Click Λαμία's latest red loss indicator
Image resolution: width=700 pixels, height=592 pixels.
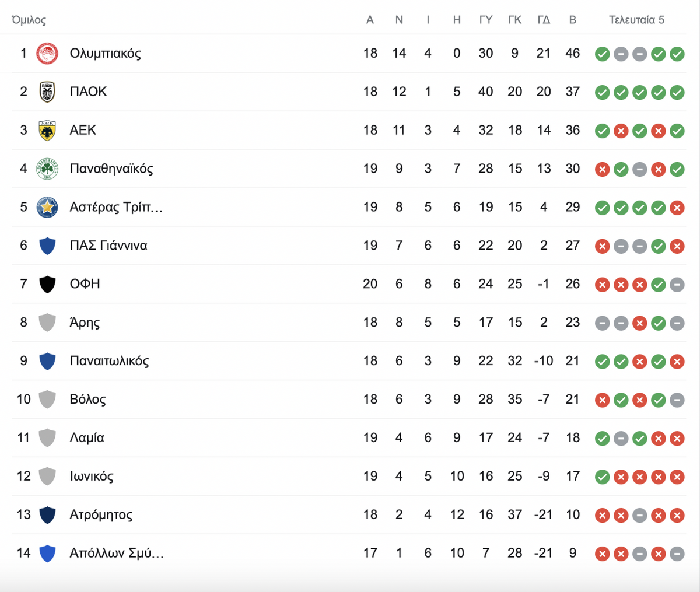[677, 438]
